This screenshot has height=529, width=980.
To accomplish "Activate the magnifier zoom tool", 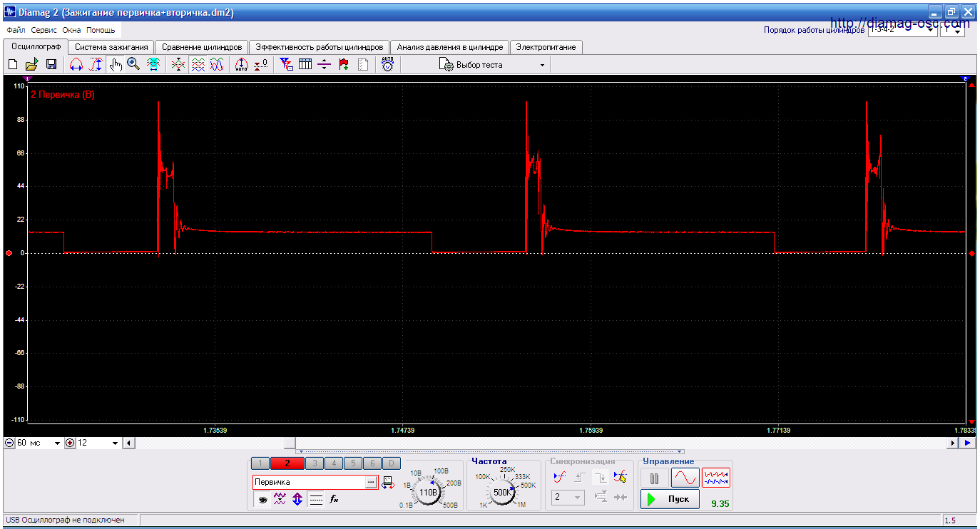I will (x=133, y=65).
